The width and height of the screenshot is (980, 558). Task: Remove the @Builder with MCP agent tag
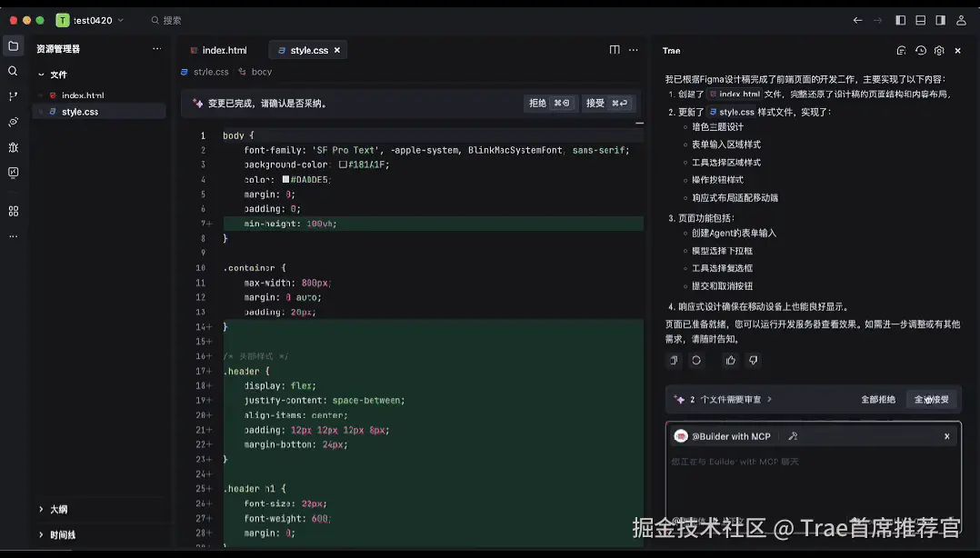pyautogui.click(x=947, y=436)
